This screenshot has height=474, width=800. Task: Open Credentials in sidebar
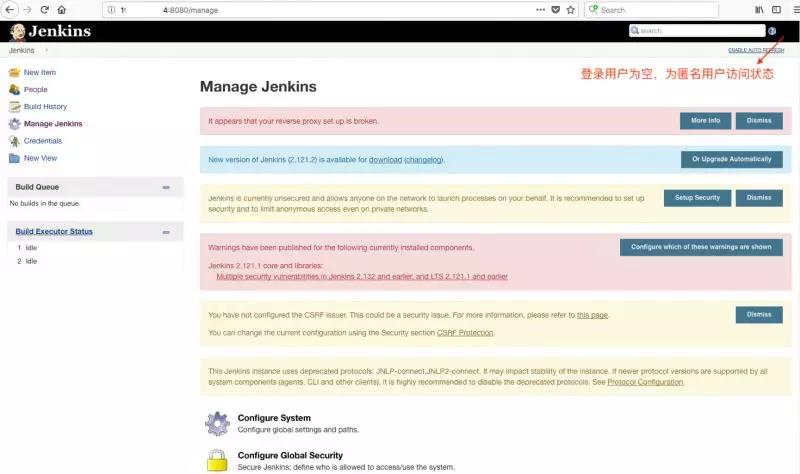(x=43, y=141)
